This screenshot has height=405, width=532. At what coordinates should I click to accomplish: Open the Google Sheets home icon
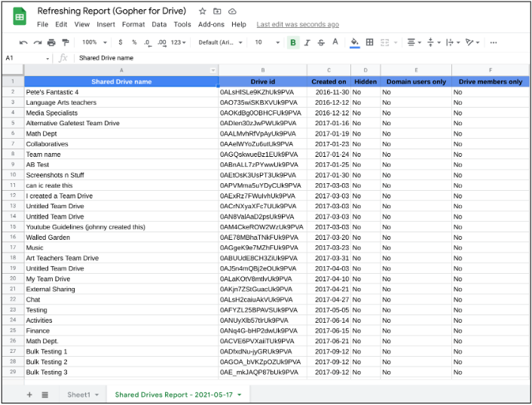pyautogui.click(x=20, y=17)
